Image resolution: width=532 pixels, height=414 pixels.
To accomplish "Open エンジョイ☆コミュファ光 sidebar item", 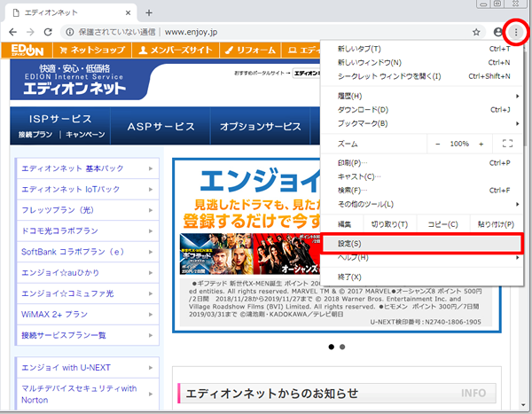I will [88, 293].
